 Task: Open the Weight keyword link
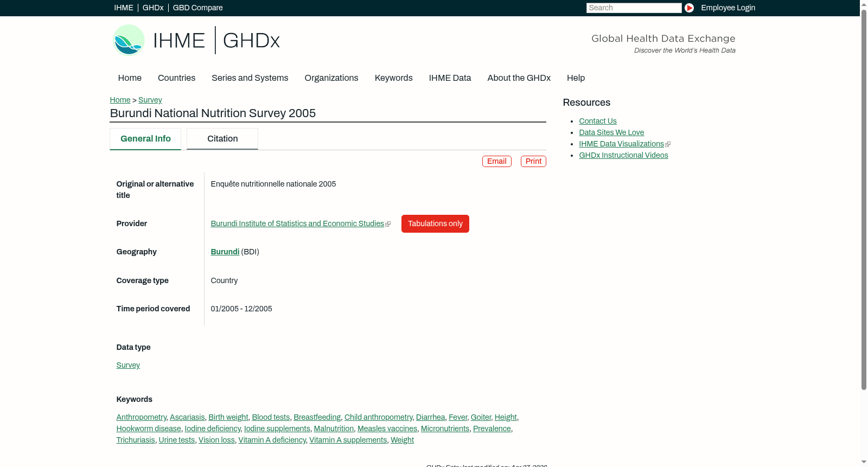(x=402, y=440)
